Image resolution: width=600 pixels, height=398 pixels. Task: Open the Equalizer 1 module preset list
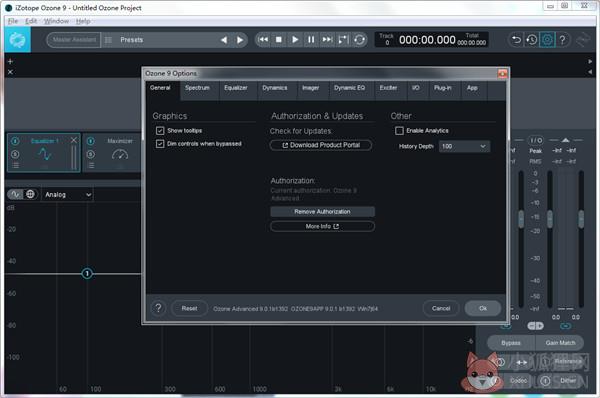click(15, 165)
